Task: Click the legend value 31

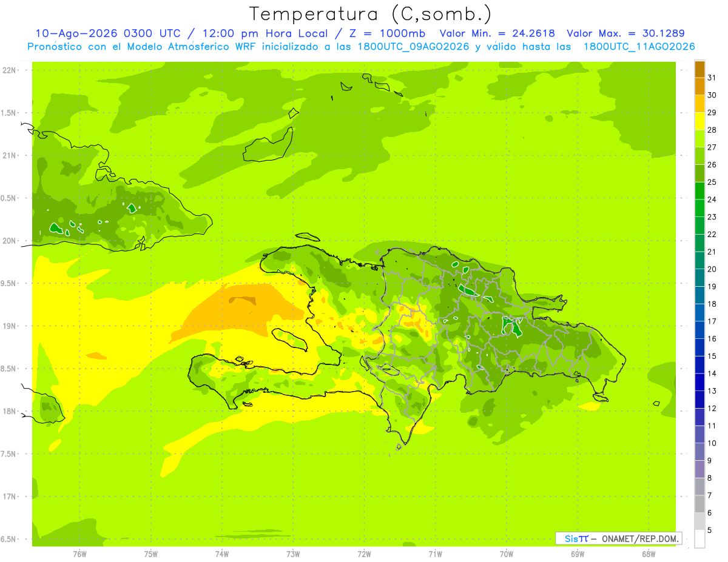Action: [712, 77]
